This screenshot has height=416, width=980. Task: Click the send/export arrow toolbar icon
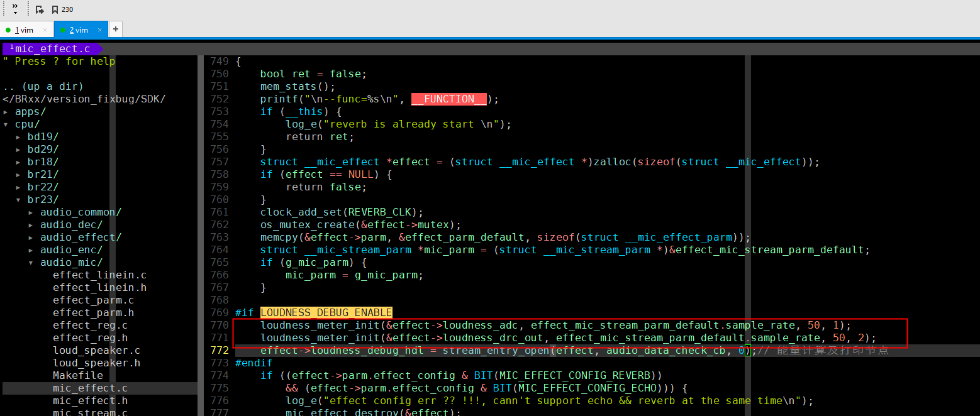pyautogui.click(x=40, y=9)
